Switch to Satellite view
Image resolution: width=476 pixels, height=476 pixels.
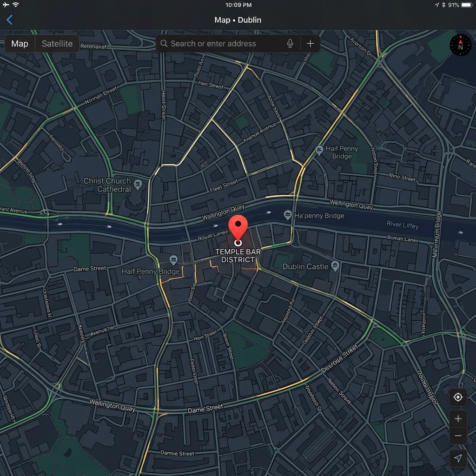coord(57,44)
